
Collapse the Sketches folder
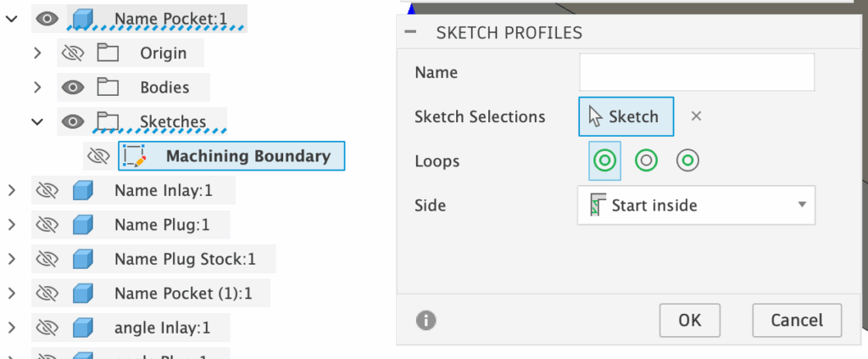click(36, 121)
